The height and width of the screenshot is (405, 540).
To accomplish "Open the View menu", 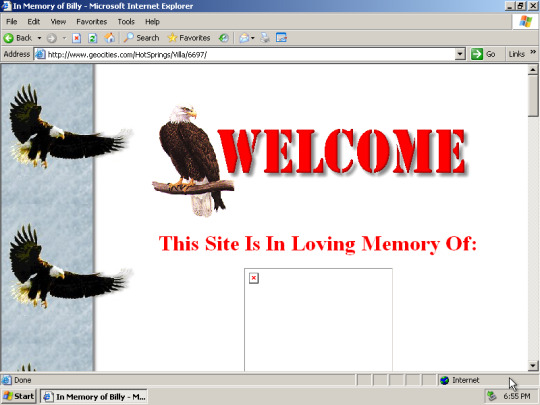I will point(58,22).
